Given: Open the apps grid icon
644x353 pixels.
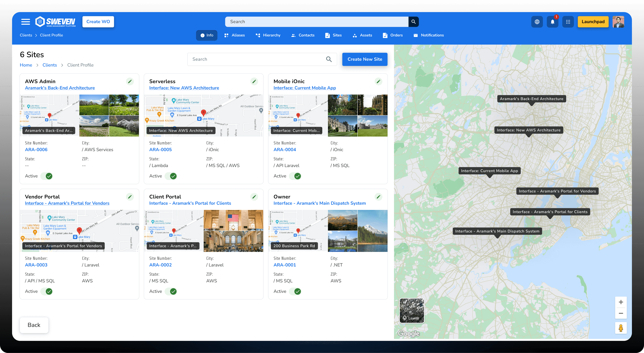Looking at the screenshot, I should (x=568, y=22).
